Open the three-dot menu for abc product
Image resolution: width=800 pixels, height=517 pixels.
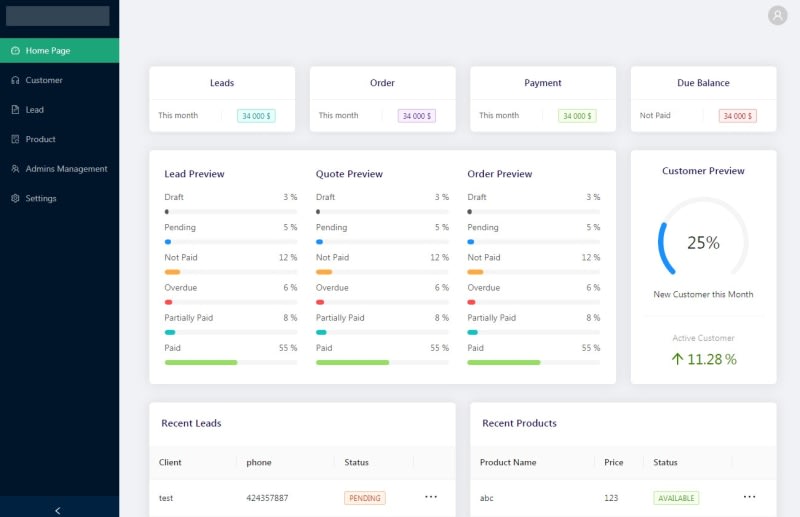pos(749,497)
